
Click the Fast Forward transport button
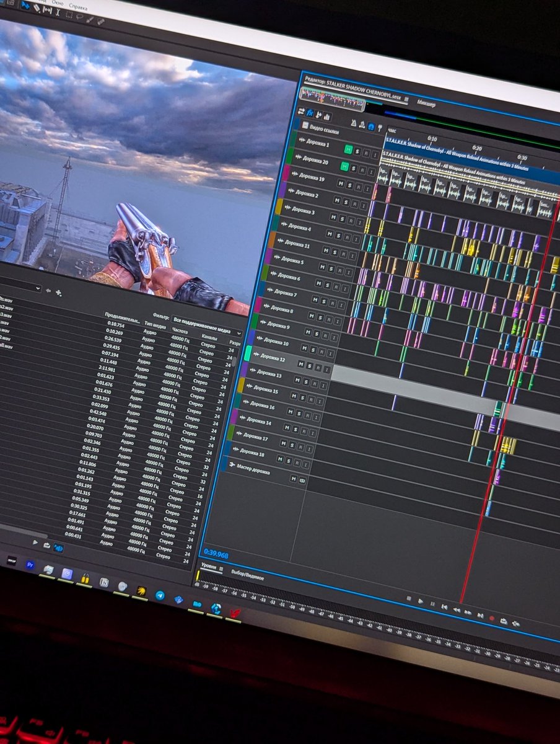[x=468, y=613]
